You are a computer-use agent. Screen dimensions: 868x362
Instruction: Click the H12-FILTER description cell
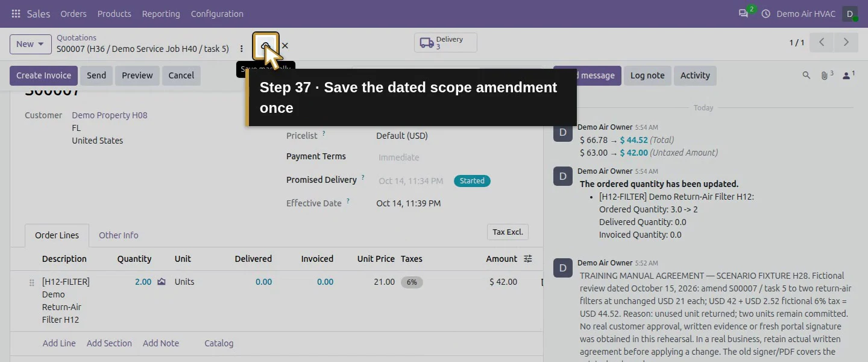pos(66,300)
